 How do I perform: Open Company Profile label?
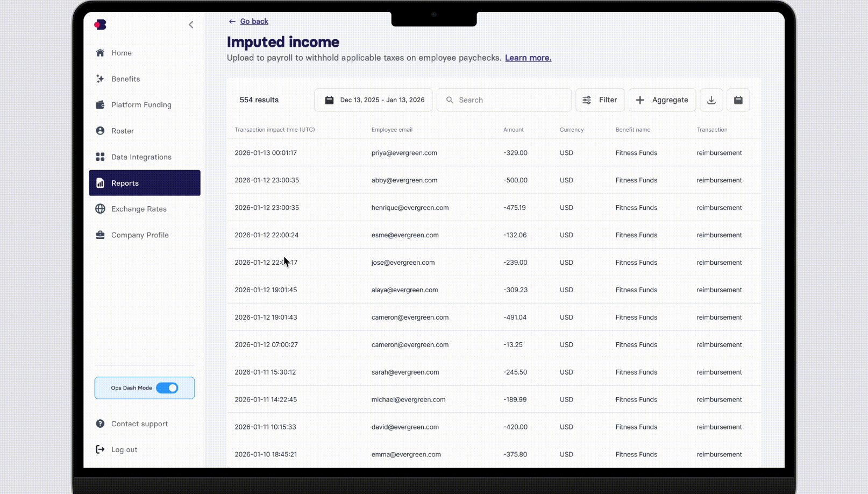click(140, 235)
